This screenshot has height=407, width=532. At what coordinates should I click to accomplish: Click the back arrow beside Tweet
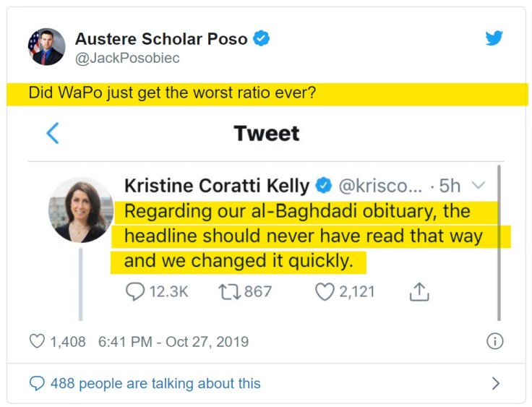pos(52,133)
